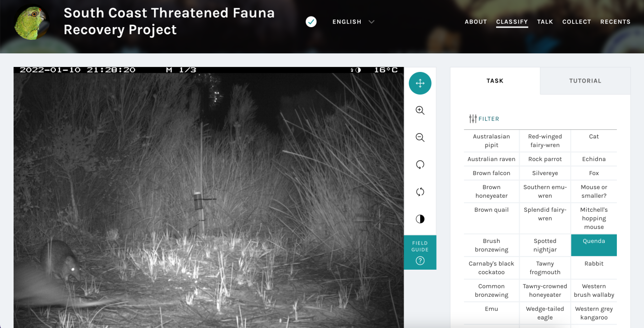
Task: Select Cat as the species
Action: point(594,141)
